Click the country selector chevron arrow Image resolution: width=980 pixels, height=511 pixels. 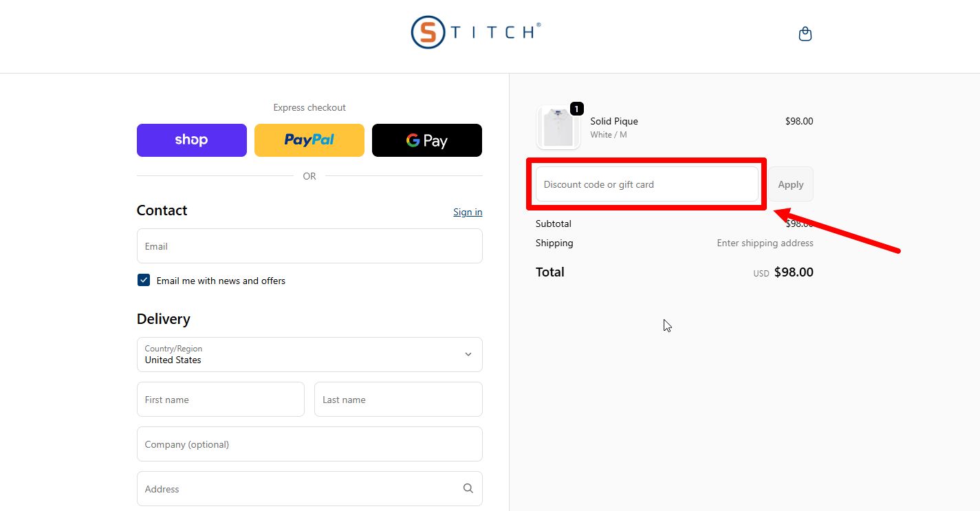[x=468, y=354]
